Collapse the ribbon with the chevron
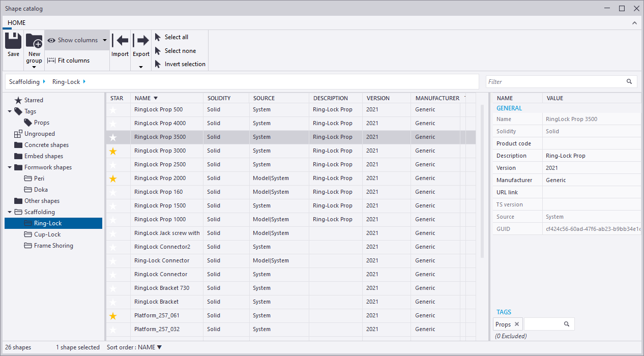 (634, 23)
